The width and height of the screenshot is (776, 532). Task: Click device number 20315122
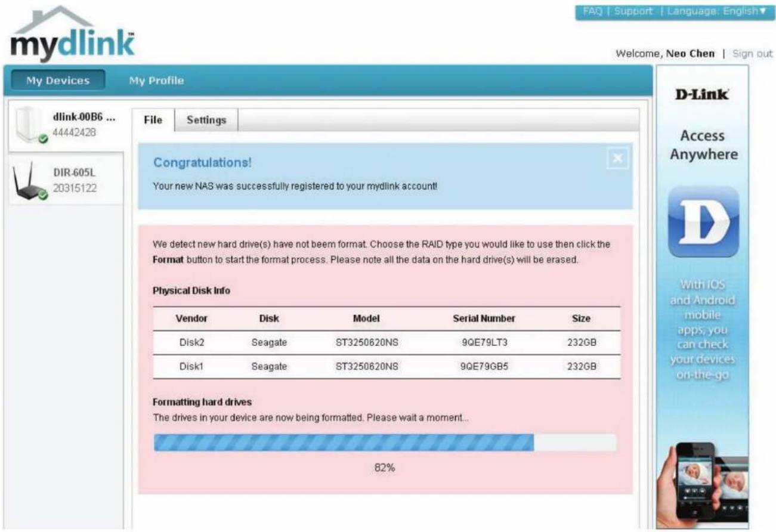[74, 188]
